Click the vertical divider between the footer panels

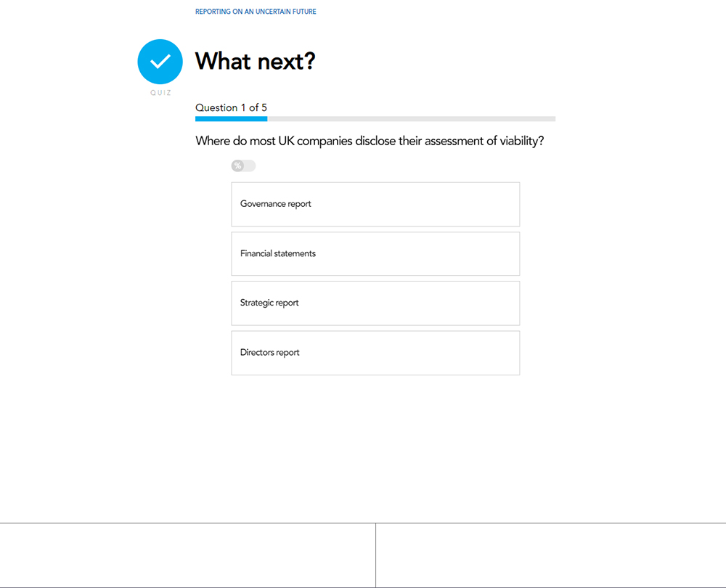point(375,555)
